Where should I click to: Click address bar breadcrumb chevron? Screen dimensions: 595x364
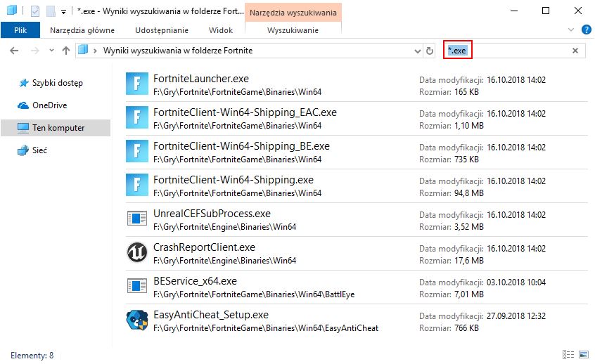[x=95, y=51]
